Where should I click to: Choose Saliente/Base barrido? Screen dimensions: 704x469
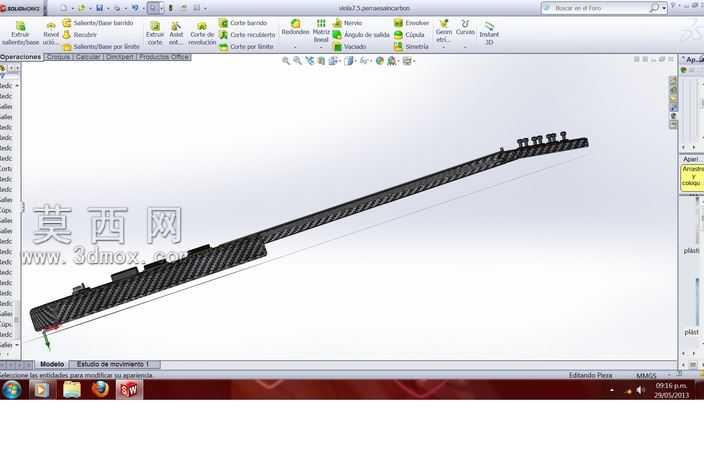point(98,23)
